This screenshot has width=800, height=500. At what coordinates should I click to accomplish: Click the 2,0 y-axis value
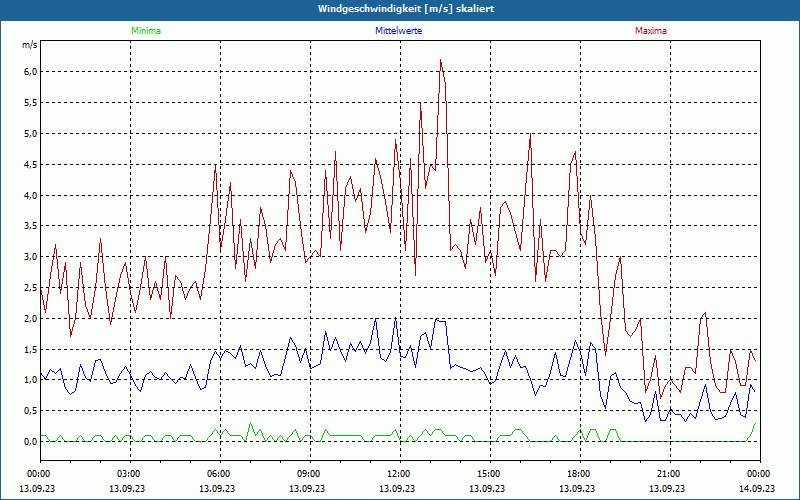pos(31,318)
